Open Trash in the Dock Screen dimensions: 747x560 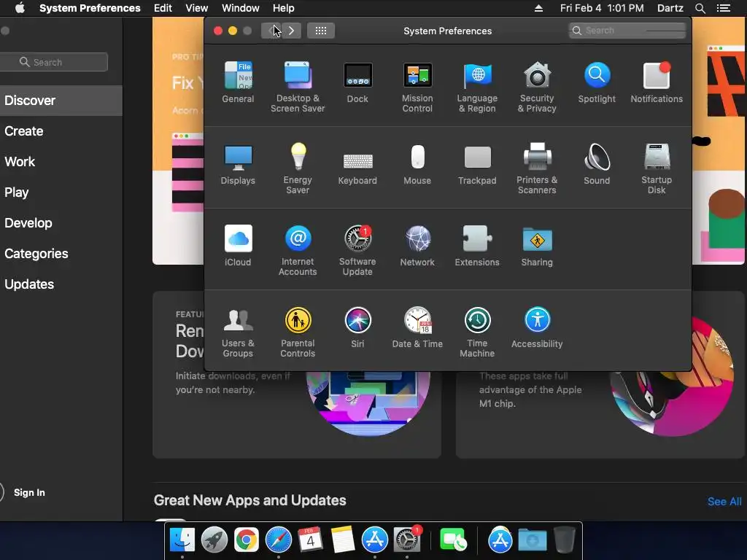coord(565,540)
